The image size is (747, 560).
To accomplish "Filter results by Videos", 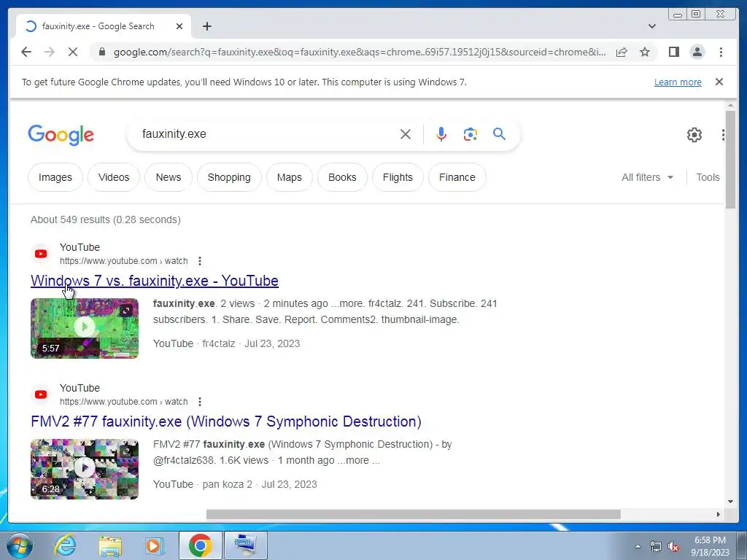I will (x=113, y=177).
